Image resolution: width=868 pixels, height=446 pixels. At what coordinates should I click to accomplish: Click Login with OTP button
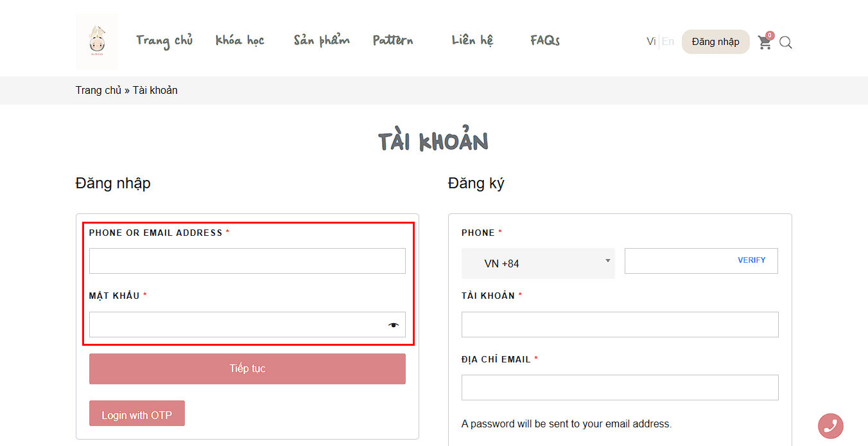click(x=137, y=415)
